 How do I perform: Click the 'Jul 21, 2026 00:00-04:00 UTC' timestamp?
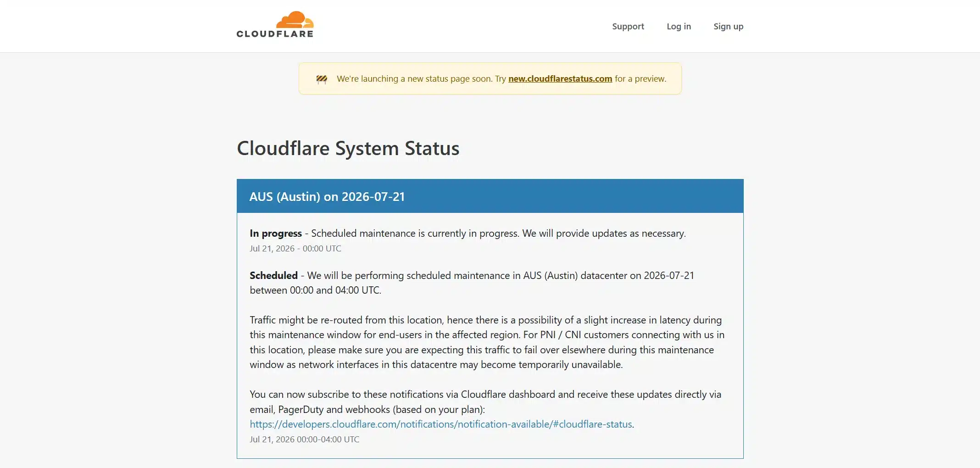305,439
